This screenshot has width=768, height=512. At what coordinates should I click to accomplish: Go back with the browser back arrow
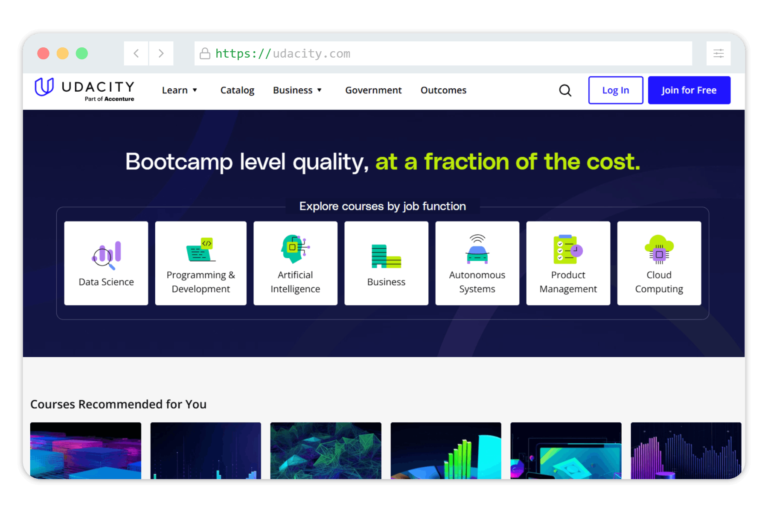click(x=136, y=53)
